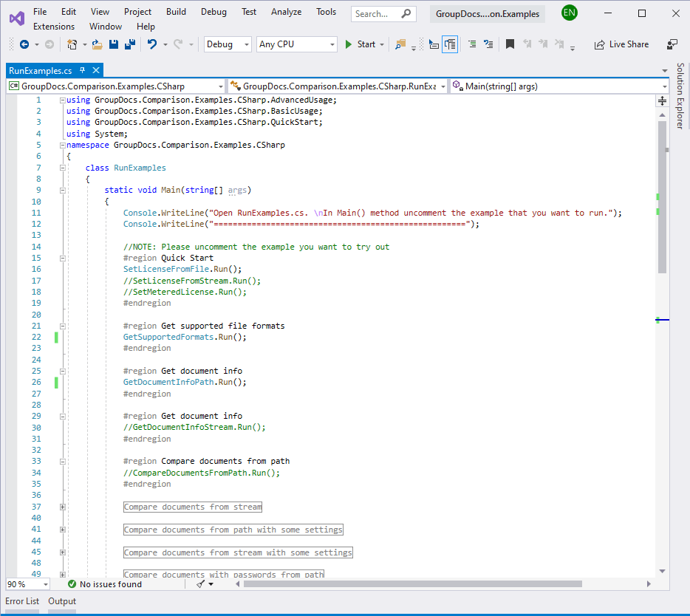The height and width of the screenshot is (616, 690).
Task: Click the magnifier icon in Search box
Action: pos(406,13)
